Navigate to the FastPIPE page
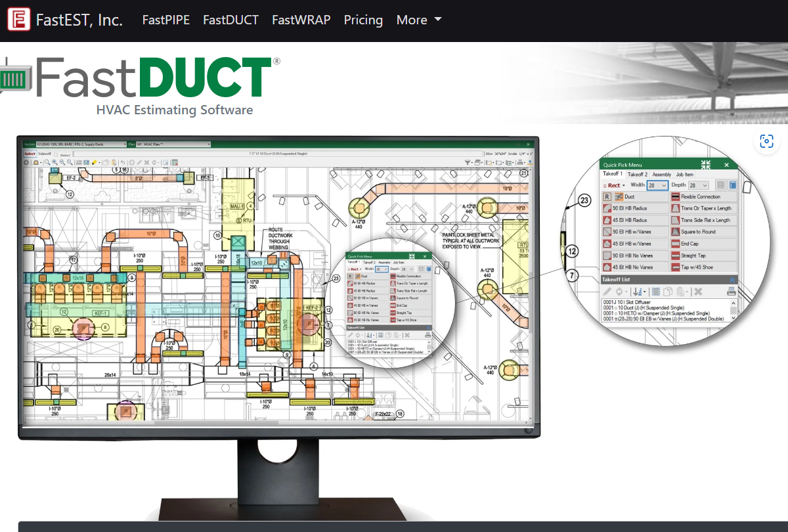The height and width of the screenshot is (532, 788). [x=166, y=20]
